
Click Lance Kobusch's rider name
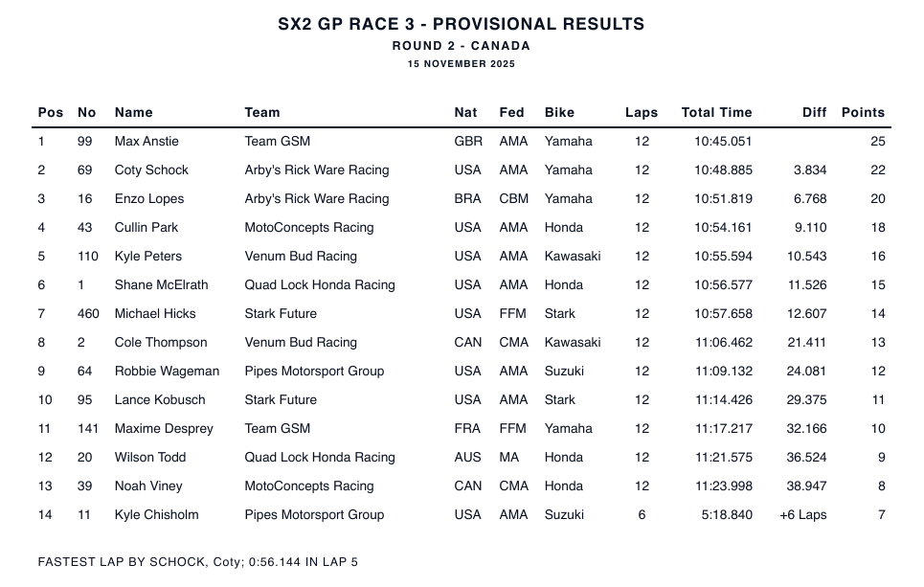click(x=160, y=399)
